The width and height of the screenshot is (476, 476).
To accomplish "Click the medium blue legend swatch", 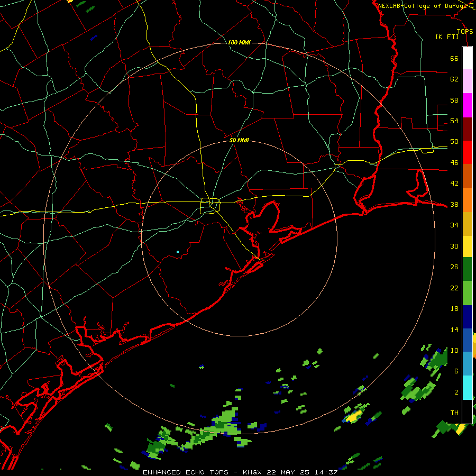I will [467, 340].
